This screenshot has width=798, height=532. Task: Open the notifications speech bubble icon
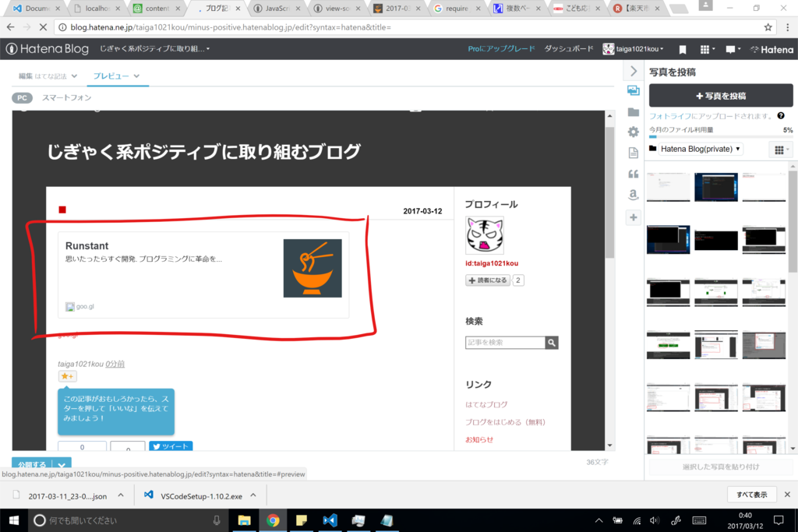click(x=733, y=49)
